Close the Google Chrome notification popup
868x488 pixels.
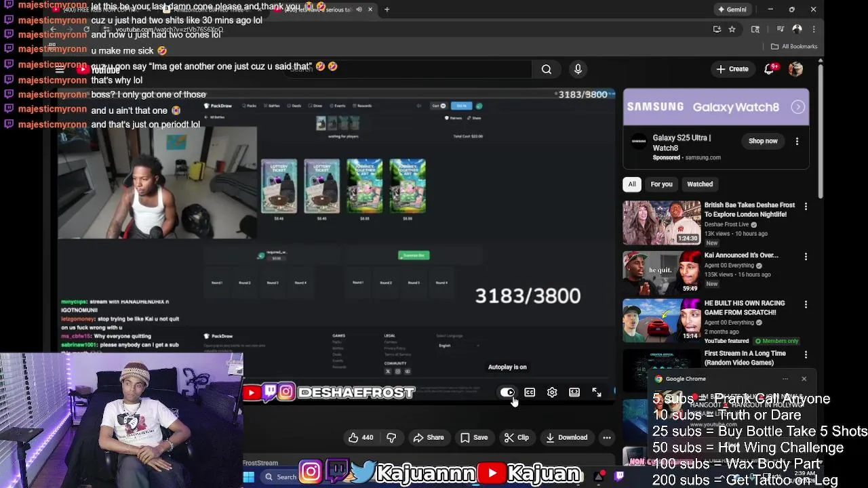804,379
